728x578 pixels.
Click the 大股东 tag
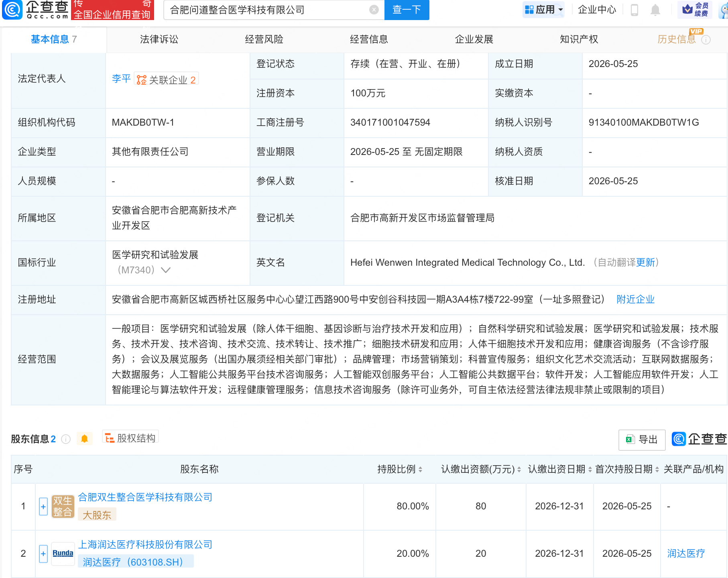coord(97,515)
